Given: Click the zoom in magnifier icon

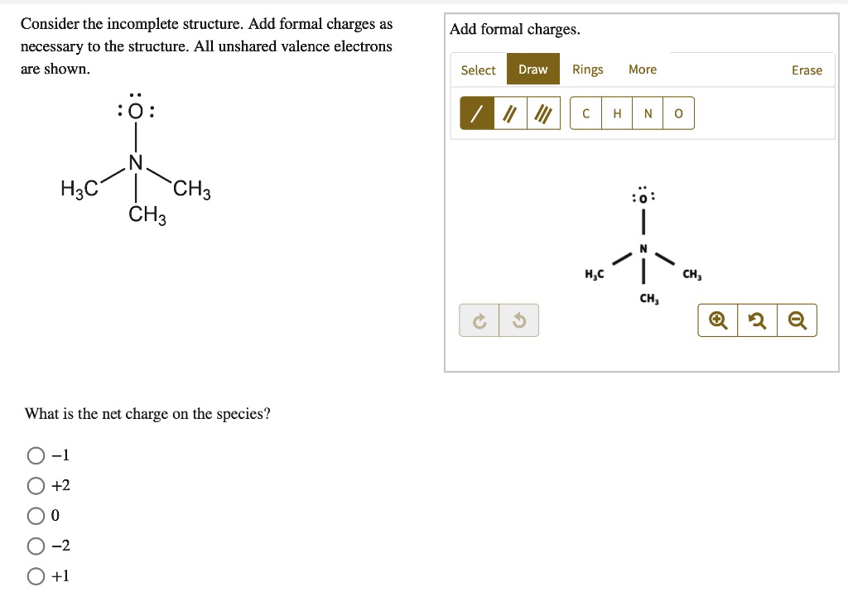Looking at the screenshot, I should (x=717, y=320).
